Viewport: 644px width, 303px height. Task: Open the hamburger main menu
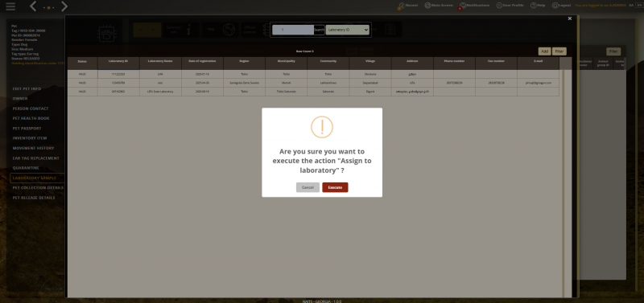pyautogui.click(x=10, y=6)
